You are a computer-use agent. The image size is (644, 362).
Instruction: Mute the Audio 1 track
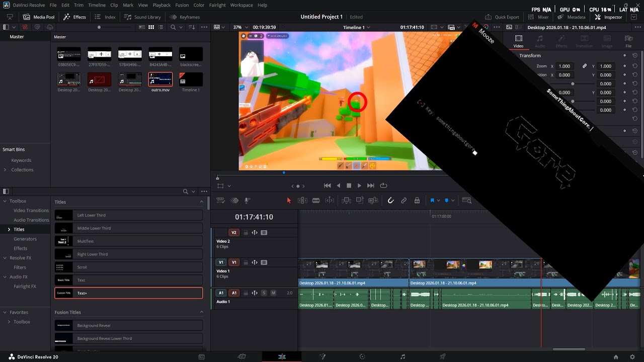coord(273,293)
